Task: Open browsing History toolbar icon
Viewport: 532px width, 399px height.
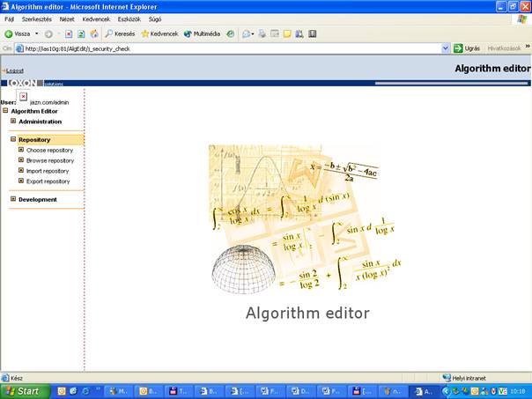Action: coord(231,34)
